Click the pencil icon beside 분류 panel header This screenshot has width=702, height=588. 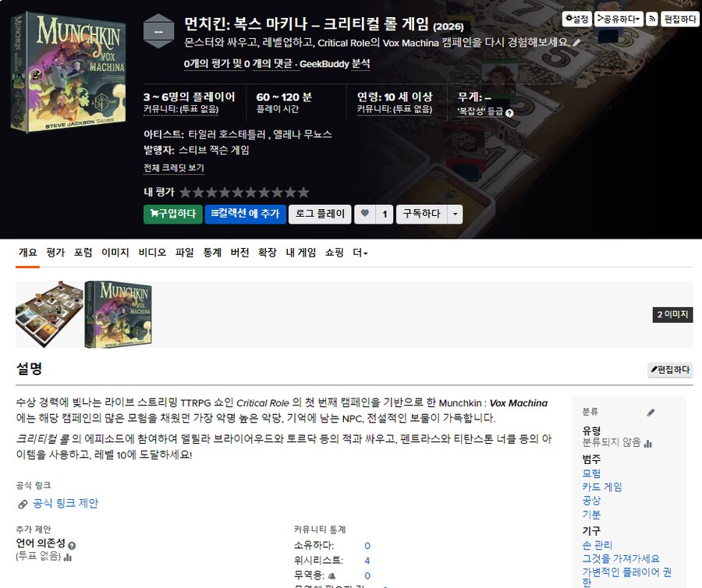tap(651, 413)
